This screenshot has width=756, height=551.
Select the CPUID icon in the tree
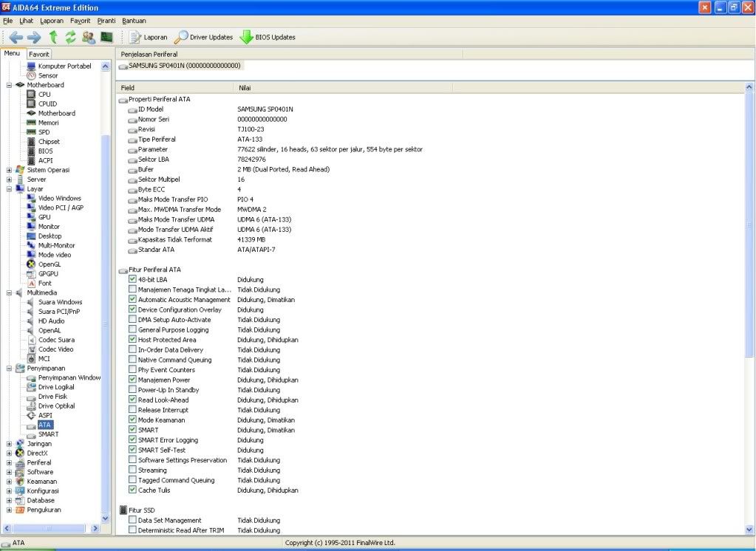[31, 103]
